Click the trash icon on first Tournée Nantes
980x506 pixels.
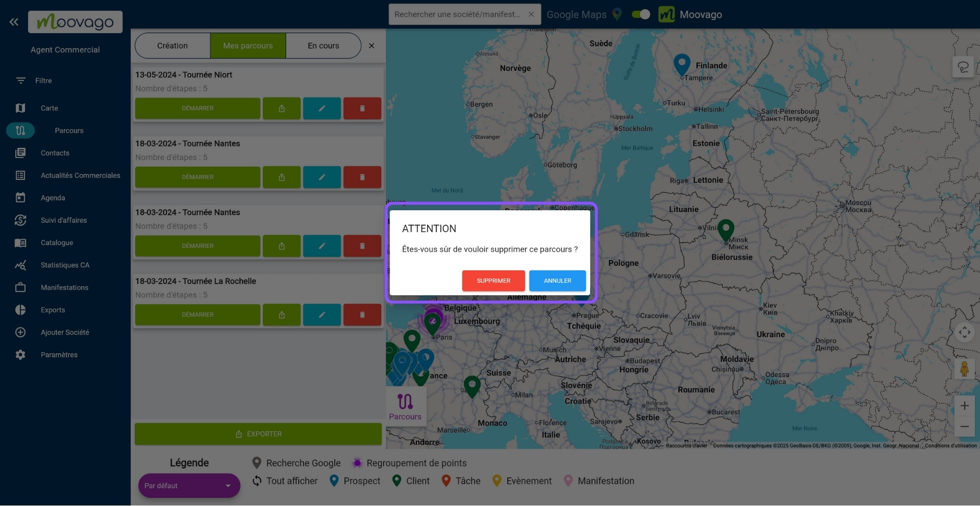[362, 177]
